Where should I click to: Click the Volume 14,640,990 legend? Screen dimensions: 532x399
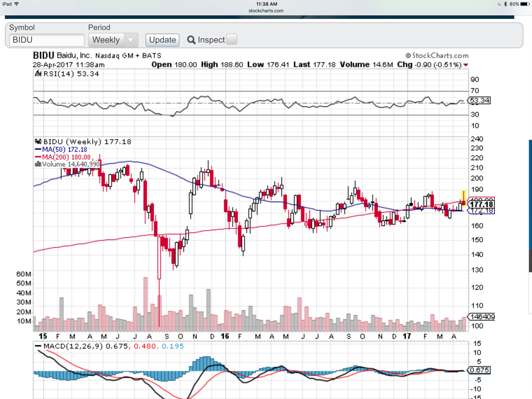tap(67, 164)
